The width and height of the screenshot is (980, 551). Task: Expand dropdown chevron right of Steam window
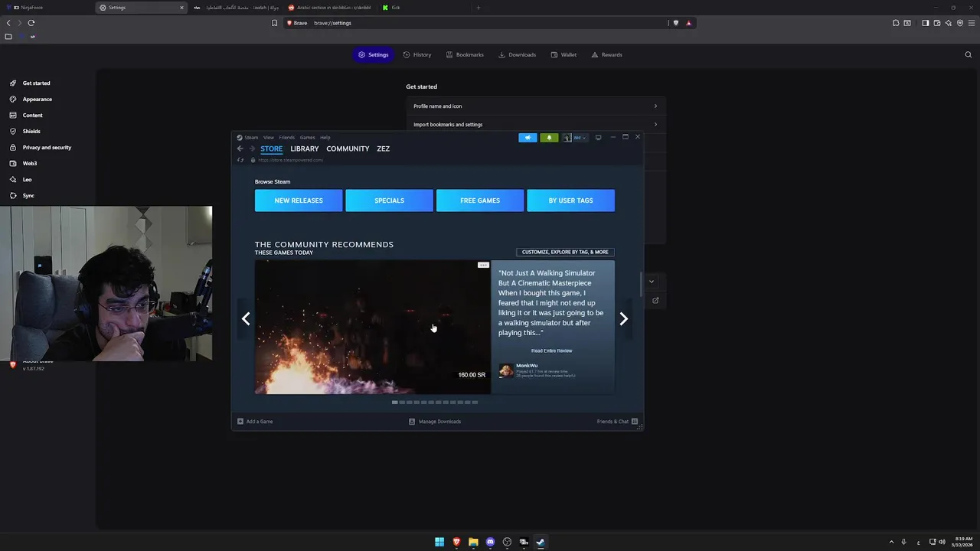(x=652, y=282)
